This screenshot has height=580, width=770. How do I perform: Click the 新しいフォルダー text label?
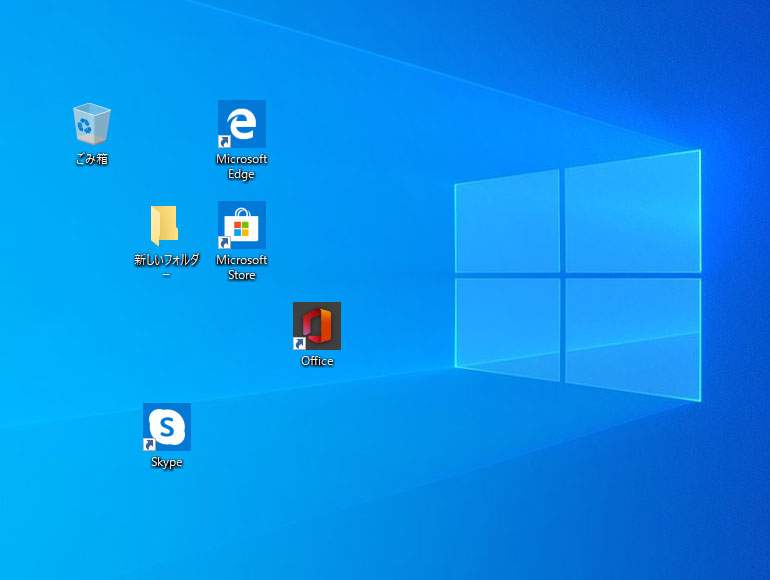166,266
